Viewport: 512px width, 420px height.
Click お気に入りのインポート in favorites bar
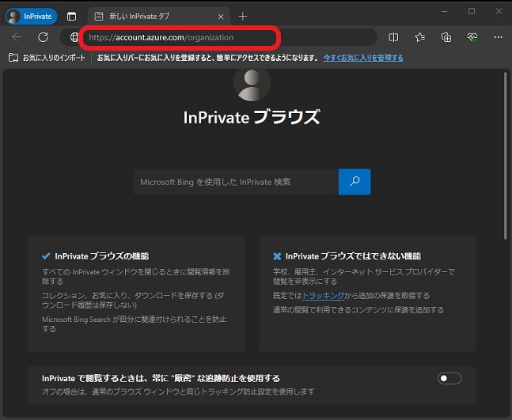[x=47, y=58]
